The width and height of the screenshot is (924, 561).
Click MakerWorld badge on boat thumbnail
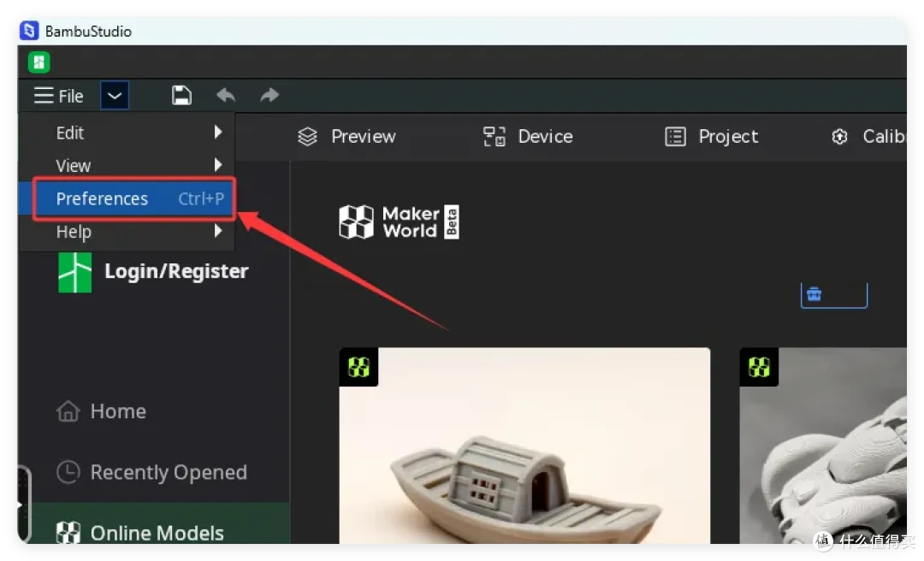pyautogui.click(x=358, y=367)
